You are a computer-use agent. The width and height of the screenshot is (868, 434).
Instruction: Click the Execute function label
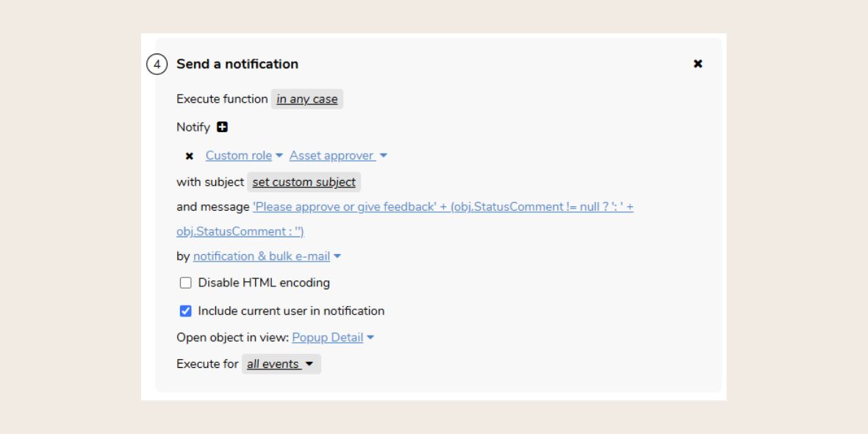222,99
